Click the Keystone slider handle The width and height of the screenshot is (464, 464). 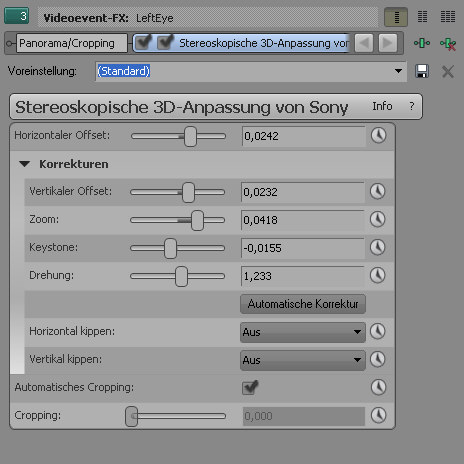[x=170, y=248]
